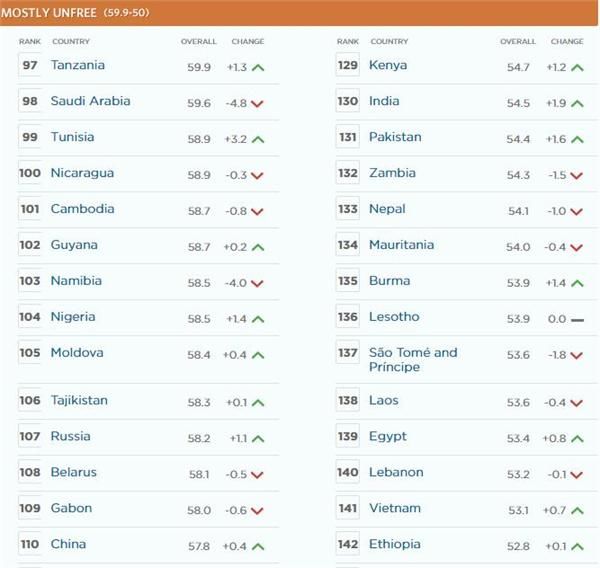Click the red down arrow in Namibia row
Image resolution: width=600 pixels, height=568 pixels.
click(x=258, y=283)
